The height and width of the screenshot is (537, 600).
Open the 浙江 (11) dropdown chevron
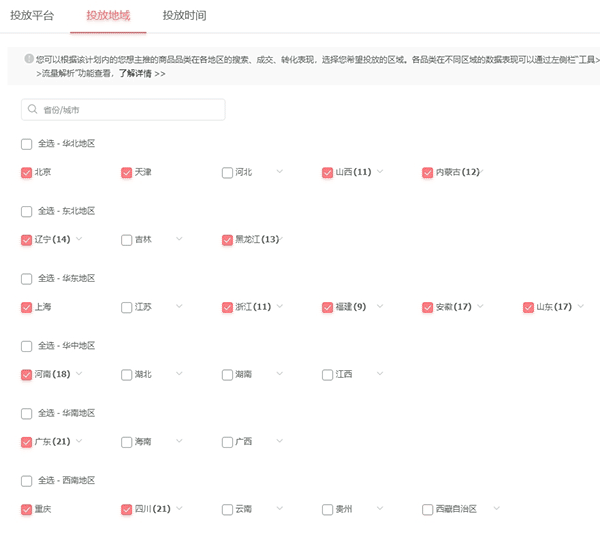point(280,307)
